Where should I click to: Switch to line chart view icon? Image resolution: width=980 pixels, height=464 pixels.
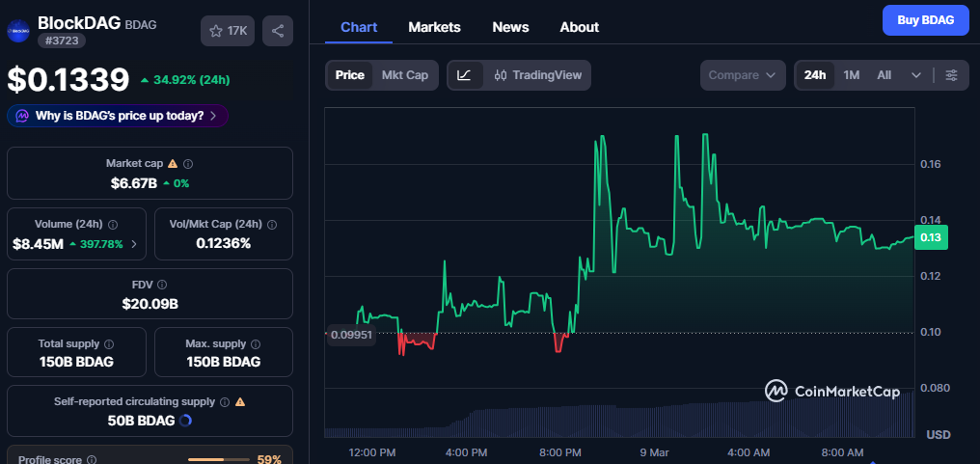(x=464, y=75)
